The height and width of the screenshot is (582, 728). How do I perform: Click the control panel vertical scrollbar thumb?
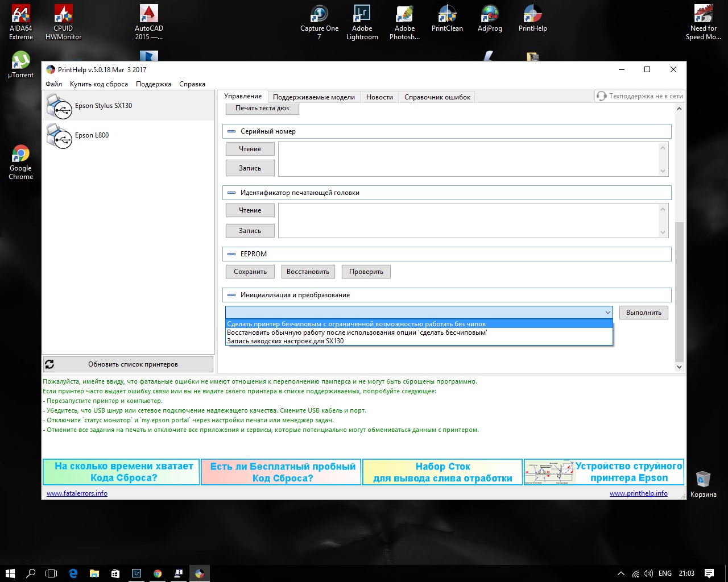(679, 292)
